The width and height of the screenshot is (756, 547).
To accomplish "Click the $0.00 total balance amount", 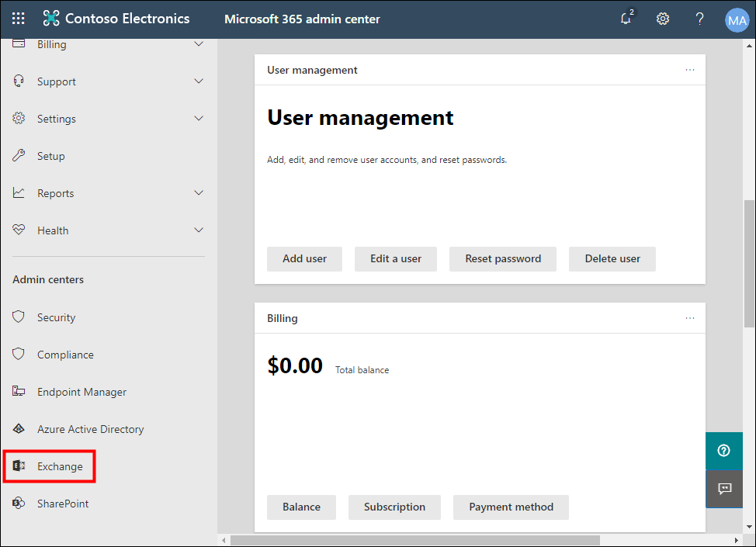I will click(295, 365).
